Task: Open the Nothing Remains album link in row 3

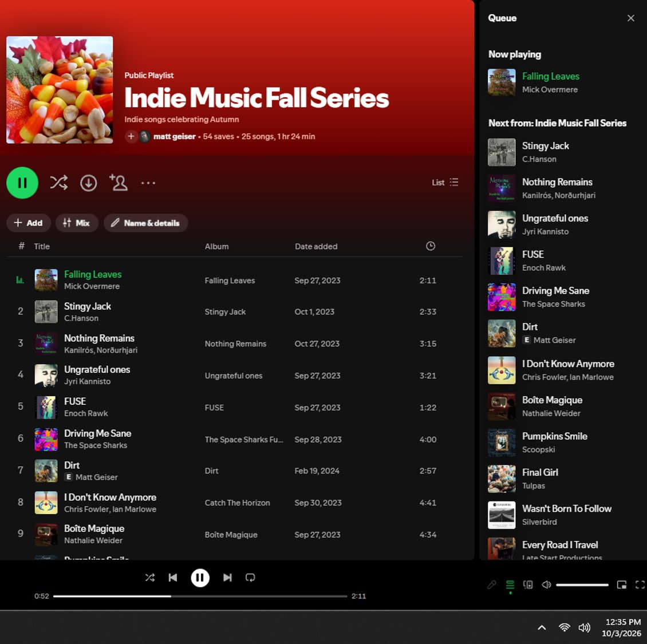Action: (235, 343)
